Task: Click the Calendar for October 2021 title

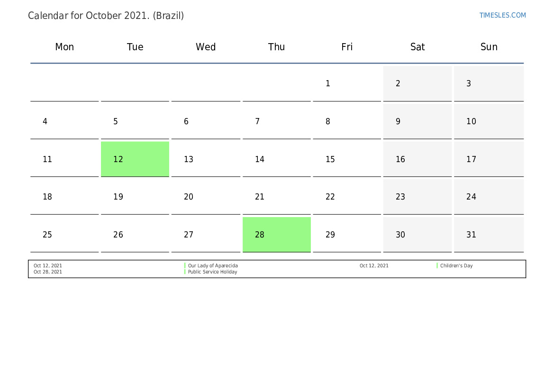Action: tap(106, 16)
